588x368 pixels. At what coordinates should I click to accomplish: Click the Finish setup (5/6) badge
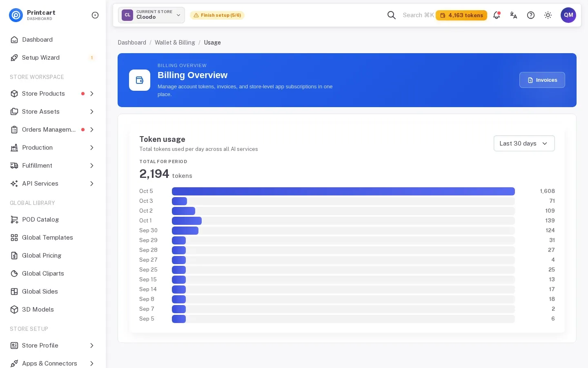coord(217,15)
